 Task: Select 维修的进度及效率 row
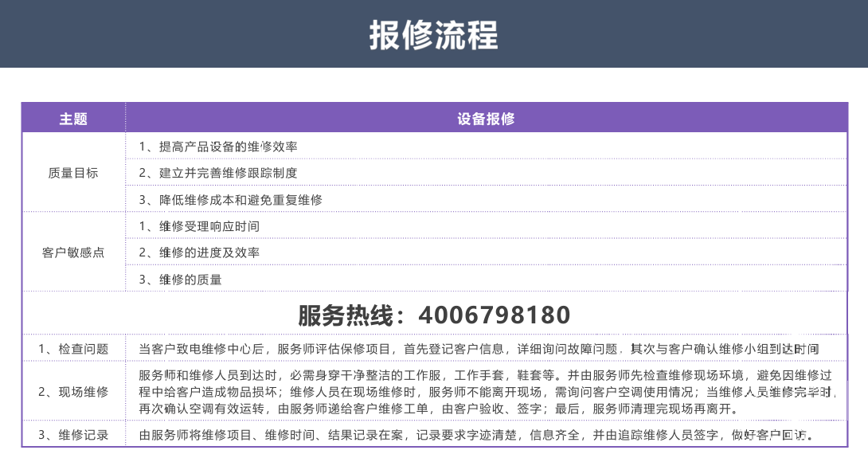coord(486,252)
